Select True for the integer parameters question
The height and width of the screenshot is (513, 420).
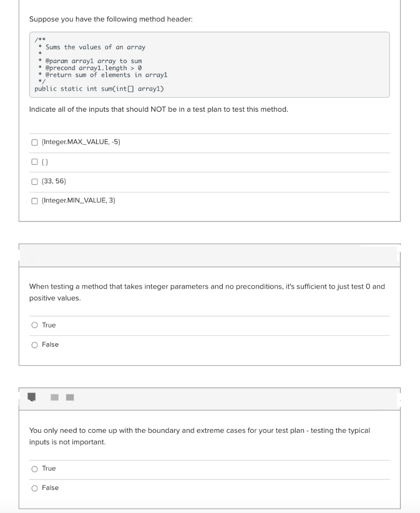coord(35,325)
